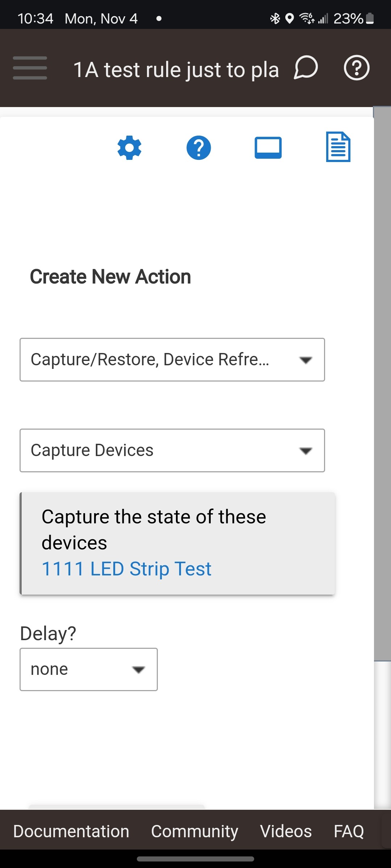Open the hamburger navigation menu
Image resolution: width=391 pixels, height=868 pixels.
30,68
